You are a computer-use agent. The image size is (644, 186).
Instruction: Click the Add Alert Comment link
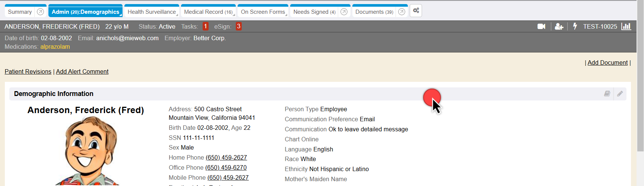pos(82,71)
